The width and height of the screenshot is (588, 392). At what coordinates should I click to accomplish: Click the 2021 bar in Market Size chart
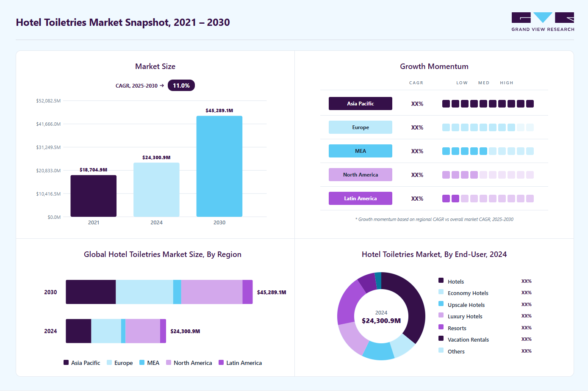click(94, 196)
